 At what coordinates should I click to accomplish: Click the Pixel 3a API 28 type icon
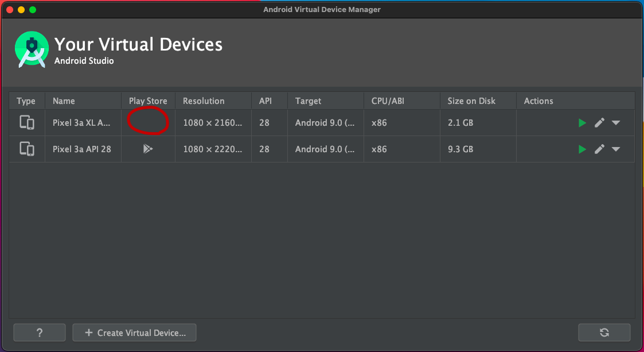click(27, 149)
